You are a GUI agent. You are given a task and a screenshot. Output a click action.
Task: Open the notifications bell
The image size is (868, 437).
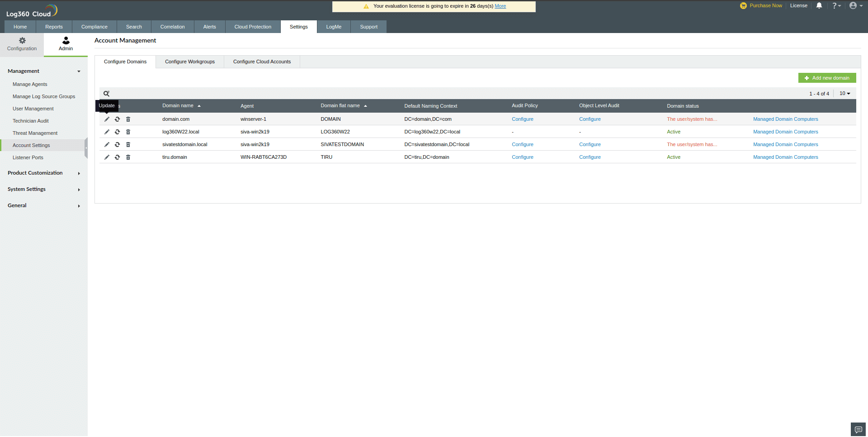[819, 5]
